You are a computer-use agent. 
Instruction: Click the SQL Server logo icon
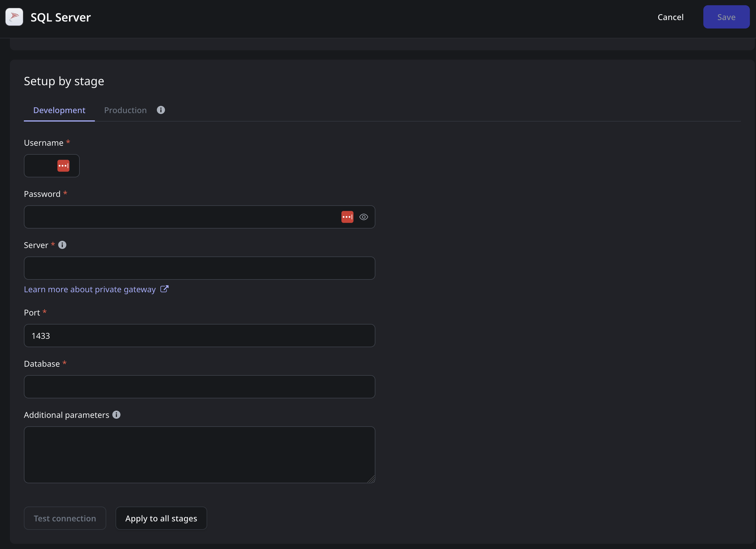(x=14, y=17)
